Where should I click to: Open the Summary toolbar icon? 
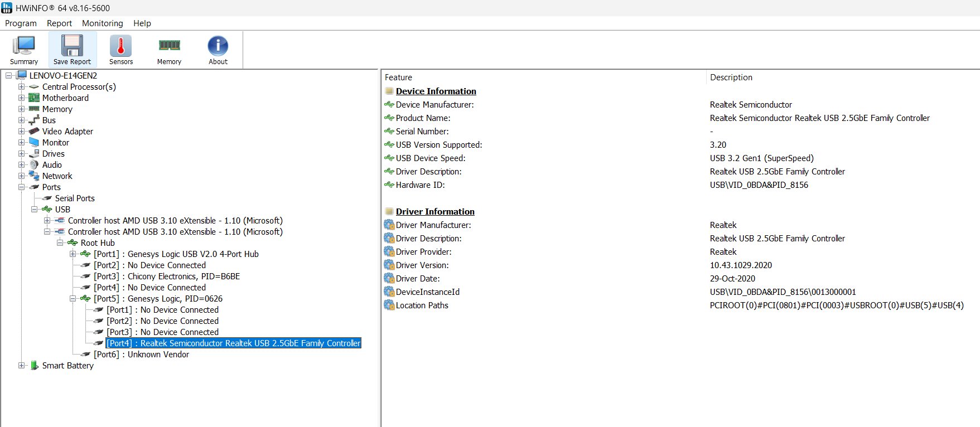24,46
